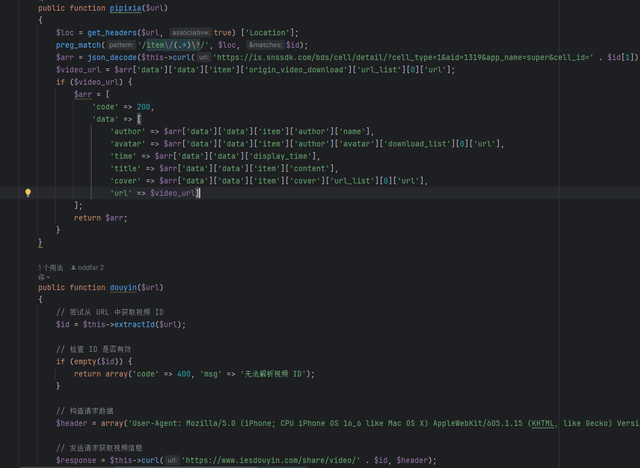640x468 pixels.
Task: Click the 'pattern:' parameter hint
Action: [x=121, y=45]
